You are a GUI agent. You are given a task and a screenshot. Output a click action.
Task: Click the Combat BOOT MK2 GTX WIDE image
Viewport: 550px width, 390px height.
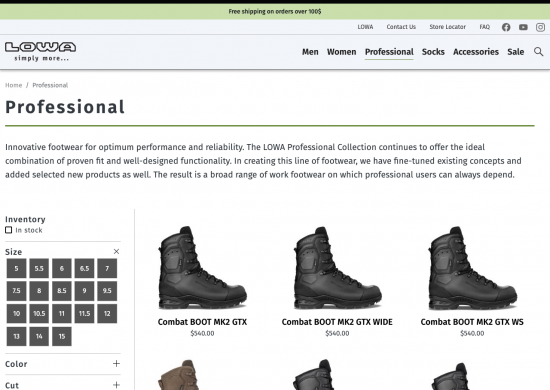point(337,268)
